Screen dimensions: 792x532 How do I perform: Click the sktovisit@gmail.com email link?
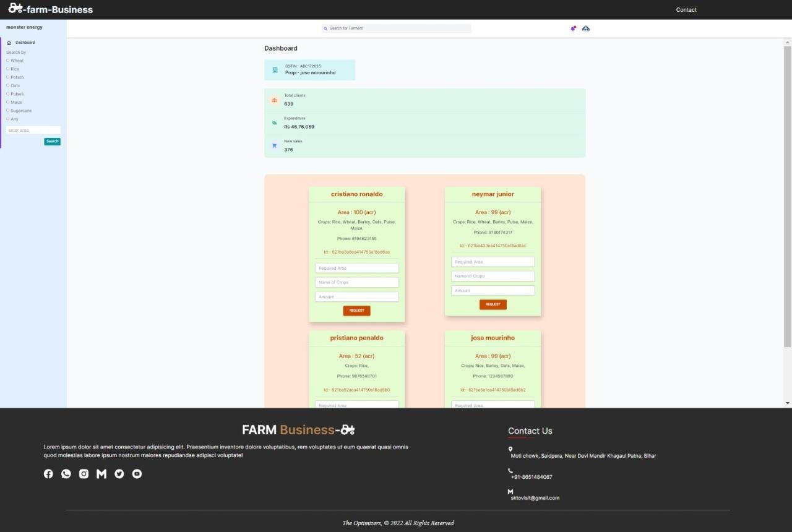[535, 498]
